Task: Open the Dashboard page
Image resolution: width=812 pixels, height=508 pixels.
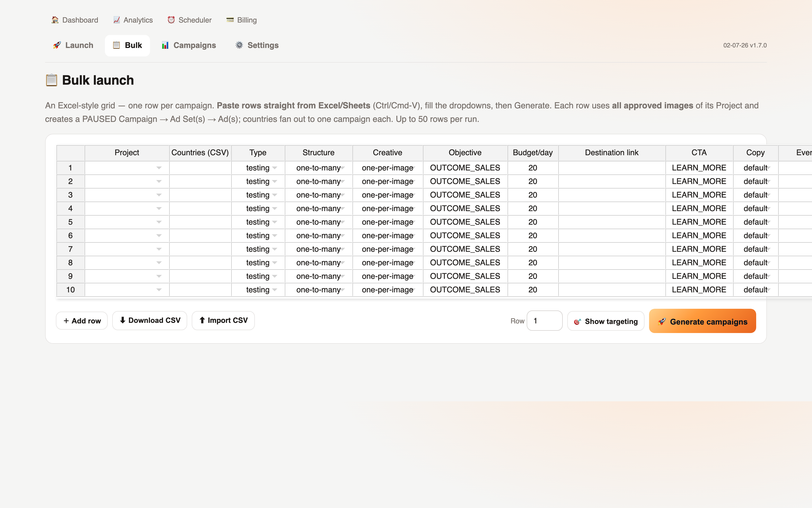Action: pos(74,20)
